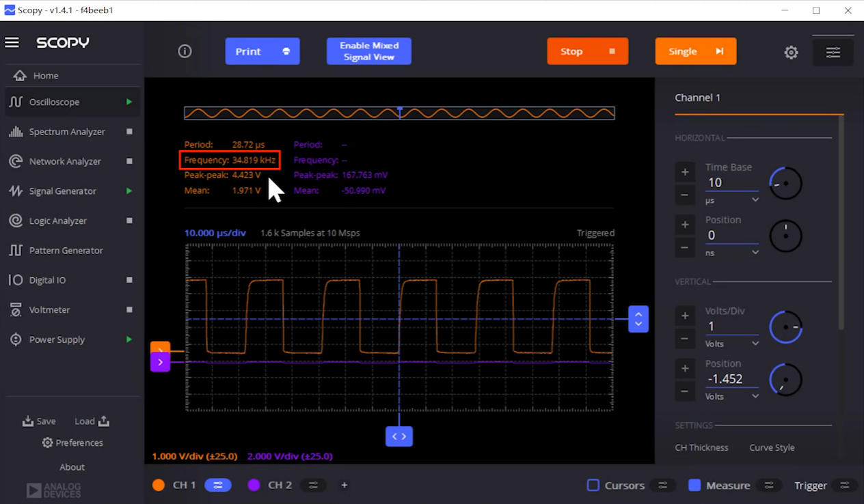Open the horizontal Position unit dropdown
The image size is (864, 504).
pos(732,253)
